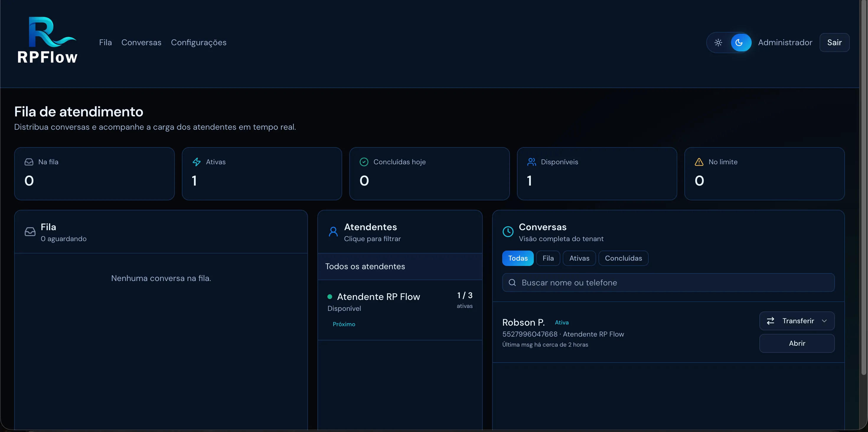Click the Ativas stat card value

[x=194, y=181]
